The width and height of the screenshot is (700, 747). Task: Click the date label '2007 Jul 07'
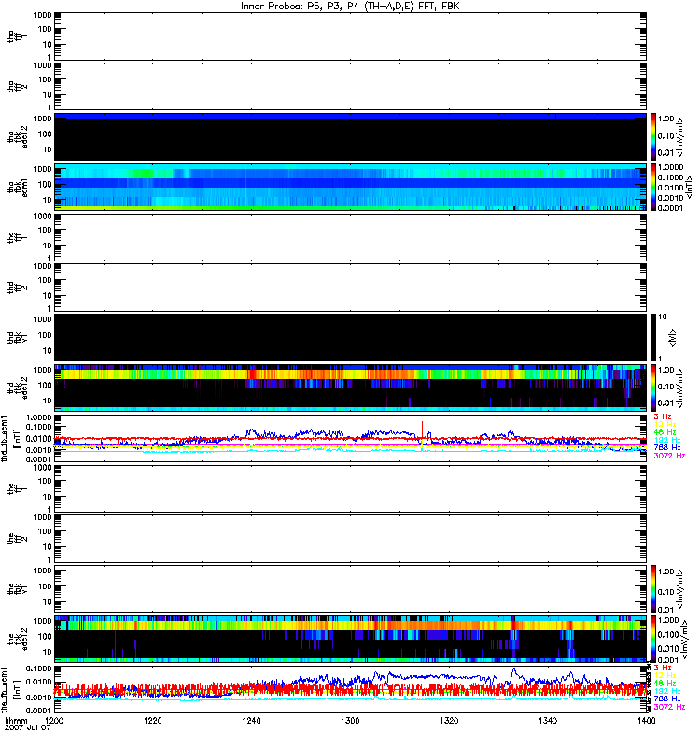coord(27,728)
